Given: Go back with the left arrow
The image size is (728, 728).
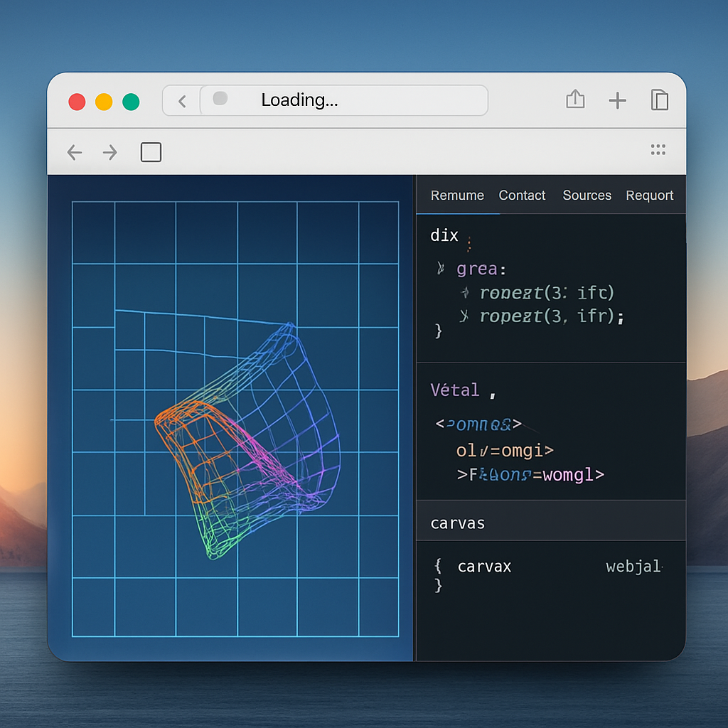Looking at the screenshot, I should 74,152.
